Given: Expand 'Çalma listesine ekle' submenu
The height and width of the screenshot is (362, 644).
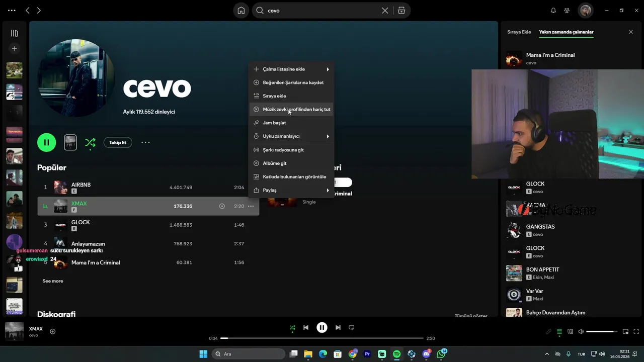Looking at the screenshot, I should (x=291, y=69).
